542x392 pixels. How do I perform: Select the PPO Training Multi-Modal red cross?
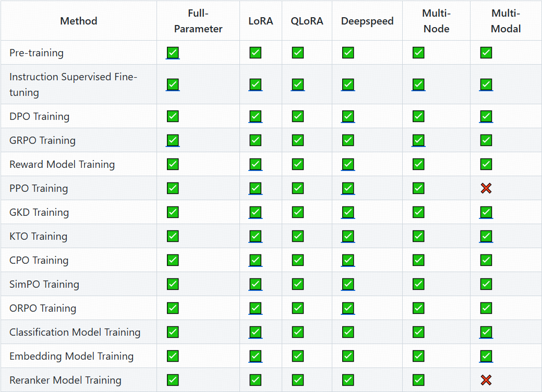point(486,188)
